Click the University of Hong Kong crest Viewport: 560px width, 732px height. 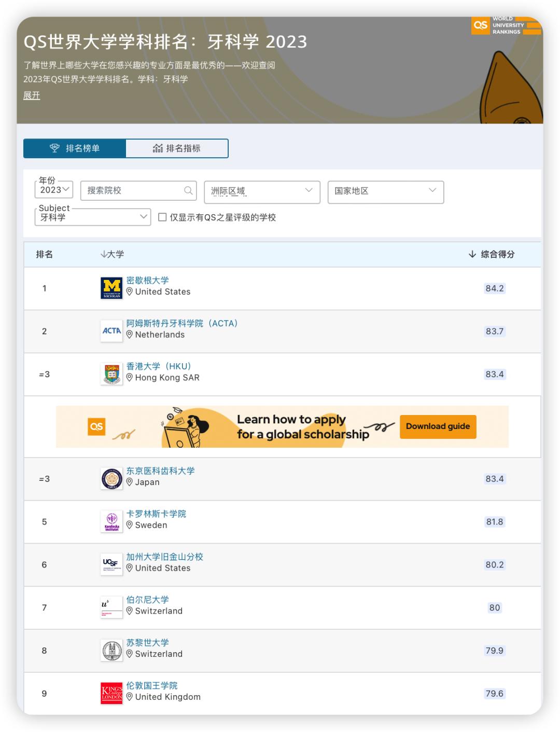(x=111, y=374)
